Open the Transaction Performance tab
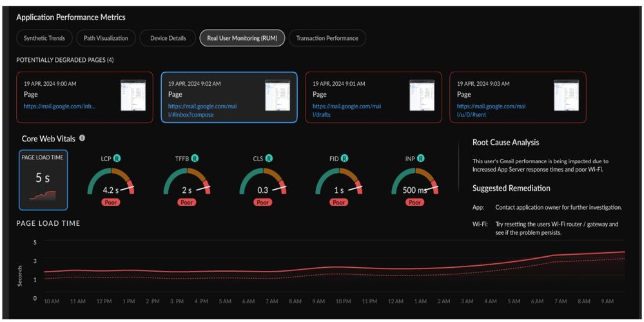 pyautogui.click(x=327, y=38)
